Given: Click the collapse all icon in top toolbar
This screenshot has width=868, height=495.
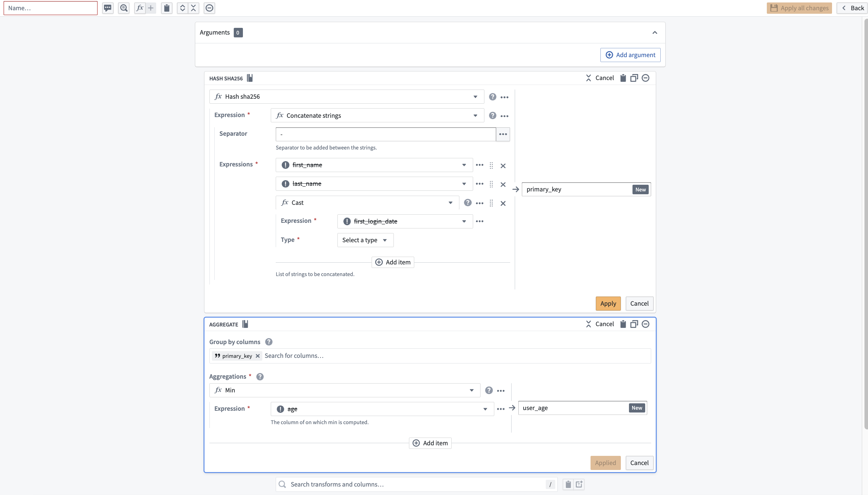Looking at the screenshot, I should tap(193, 8).
